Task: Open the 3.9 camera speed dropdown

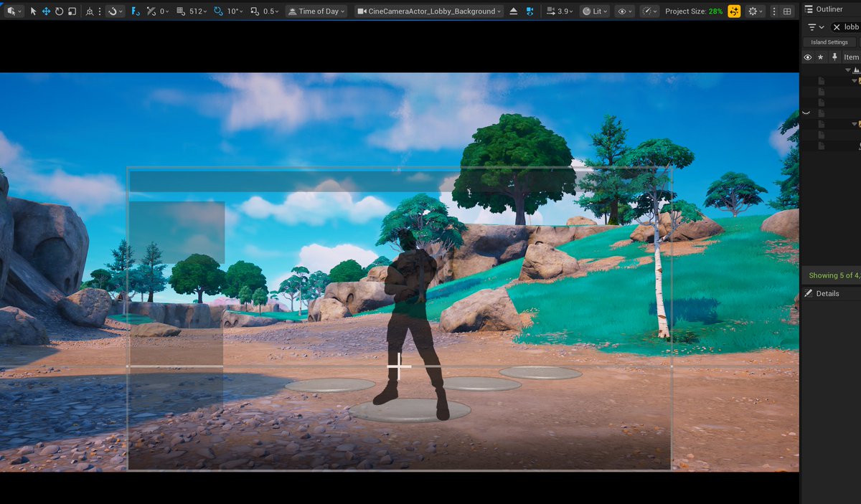Action: [559, 11]
